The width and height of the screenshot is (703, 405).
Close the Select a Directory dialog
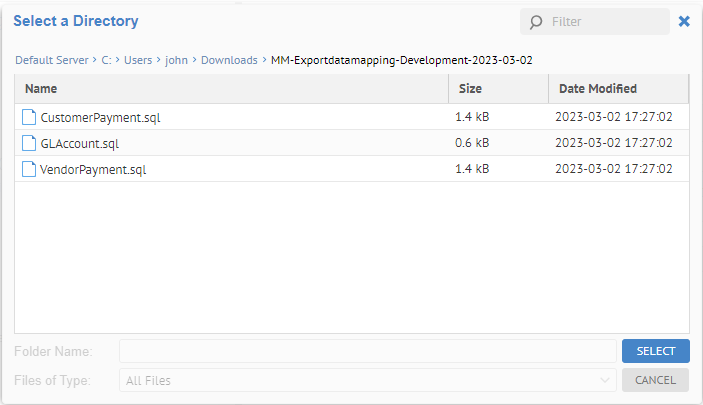(684, 21)
